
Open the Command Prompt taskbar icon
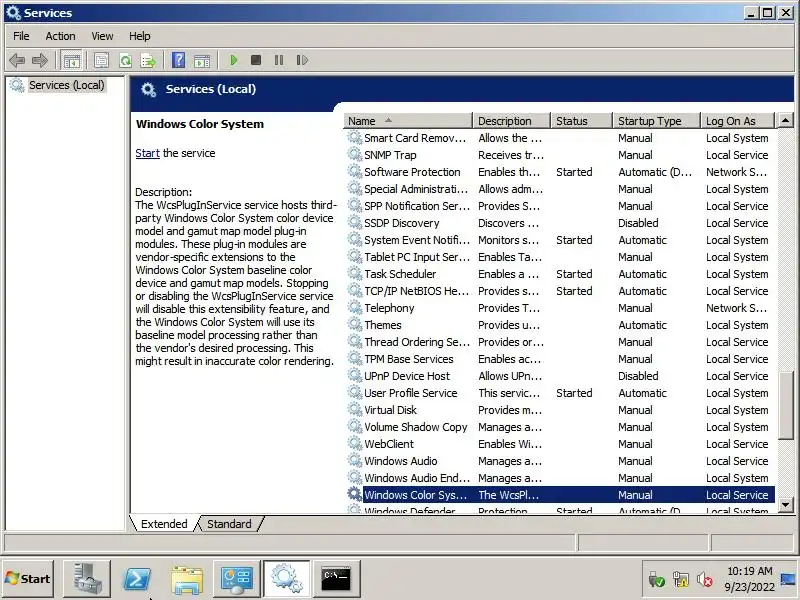(336, 579)
